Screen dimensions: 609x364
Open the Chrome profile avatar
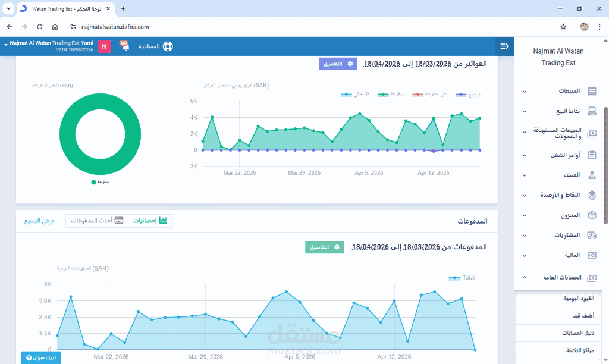pos(584,27)
